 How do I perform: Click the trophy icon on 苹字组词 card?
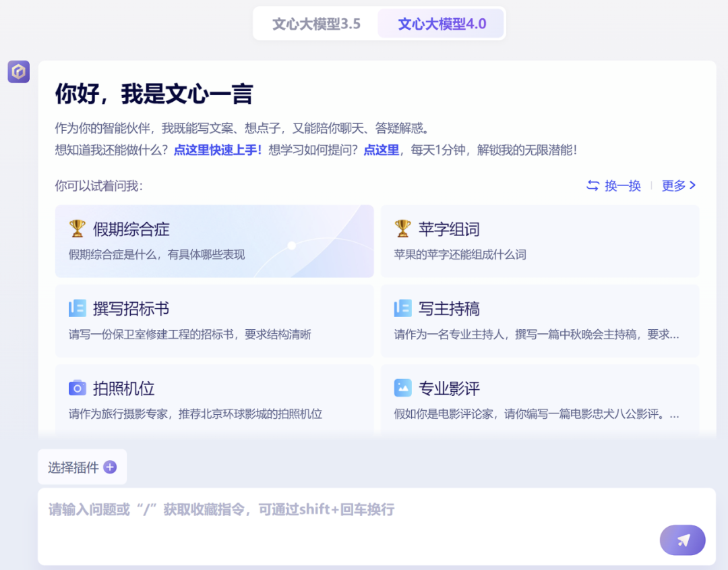[403, 229]
